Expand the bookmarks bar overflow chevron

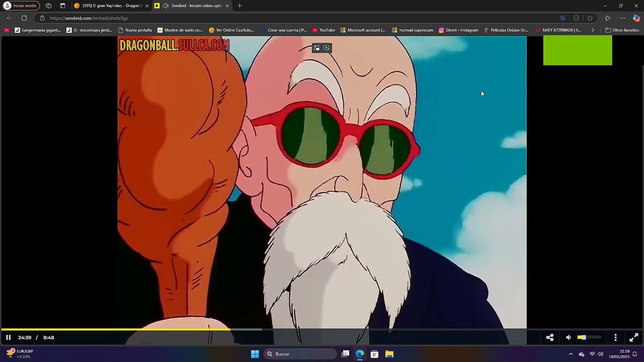(x=593, y=30)
